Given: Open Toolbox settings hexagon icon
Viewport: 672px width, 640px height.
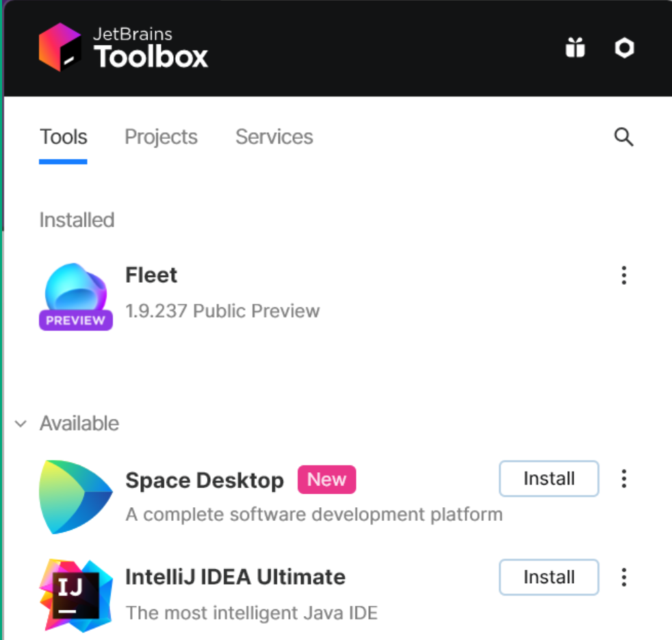Looking at the screenshot, I should coord(624,48).
